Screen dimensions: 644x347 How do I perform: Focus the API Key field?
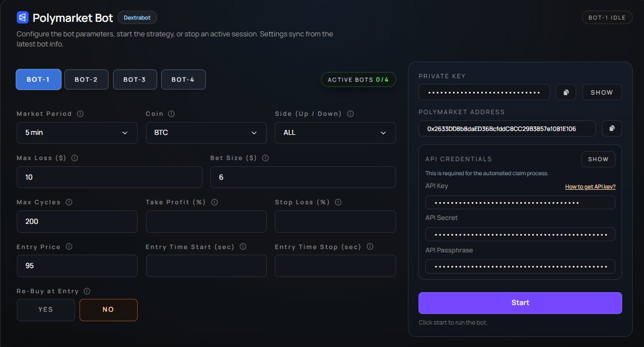pyautogui.click(x=520, y=203)
